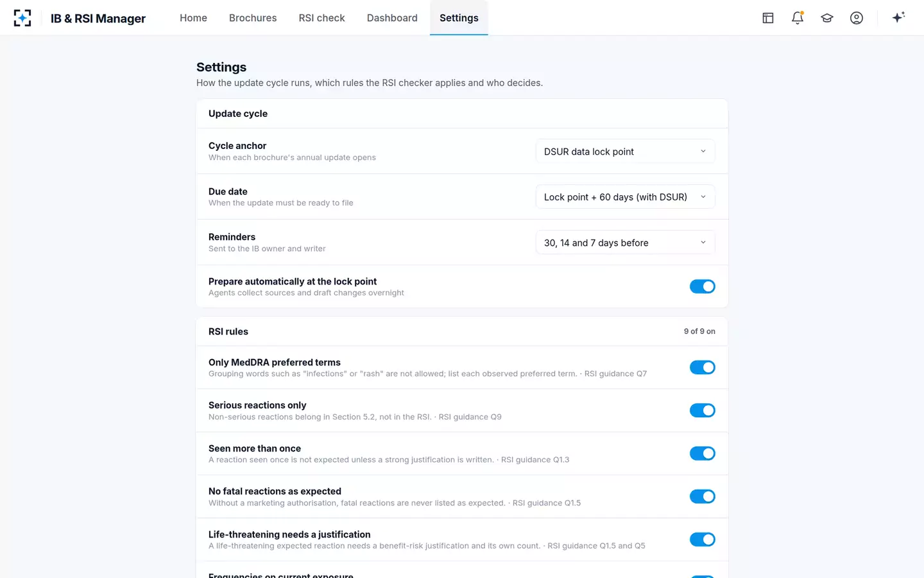The height and width of the screenshot is (578, 924).
Task: Disable Prepare automatically at the lock point
Action: pos(703,286)
